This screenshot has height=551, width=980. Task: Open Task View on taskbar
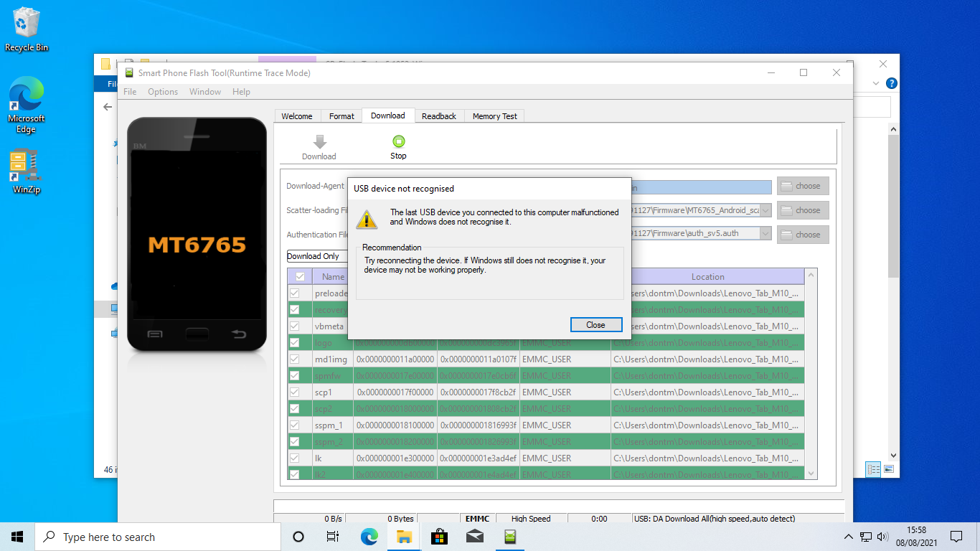point(333,537)
